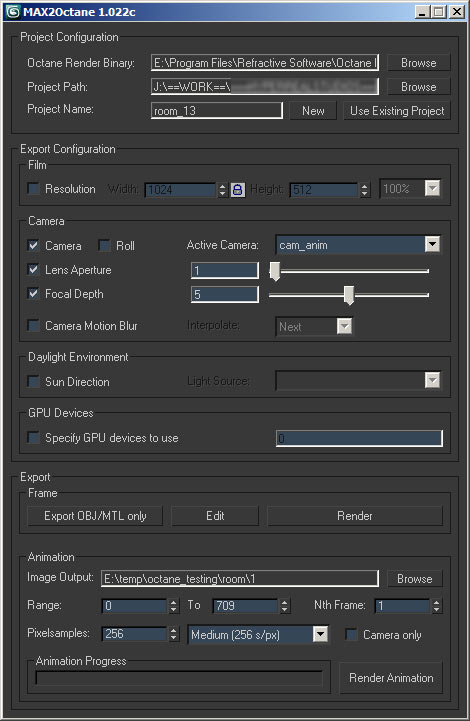Image resolution: width=470 pixels, height=721 pixels.
Task: Toggle the Focal Depth checkbox
Action: pyautogui.click(x=33, y=293)
